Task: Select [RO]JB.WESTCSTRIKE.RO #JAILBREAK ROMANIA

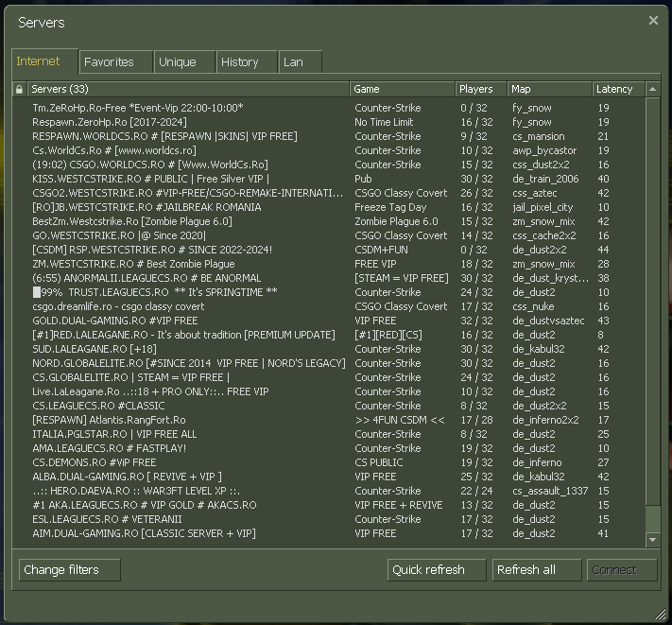Action: point(329,207)
